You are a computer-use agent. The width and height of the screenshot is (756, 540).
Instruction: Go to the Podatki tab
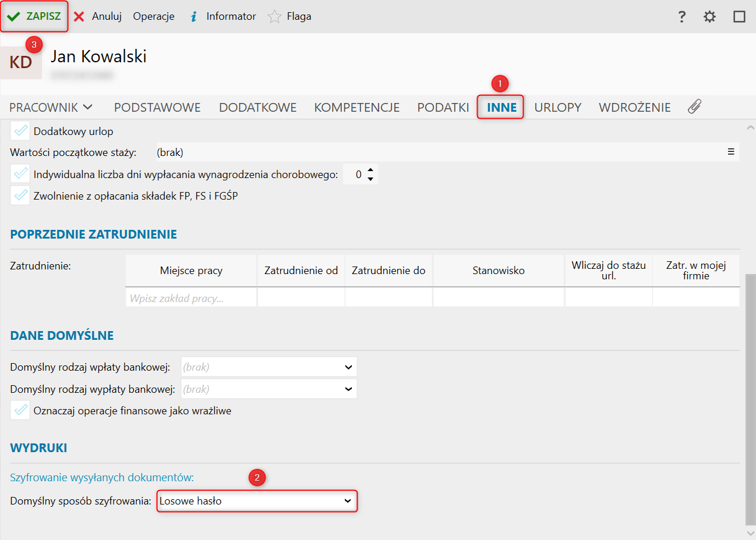tap(443, 107)
